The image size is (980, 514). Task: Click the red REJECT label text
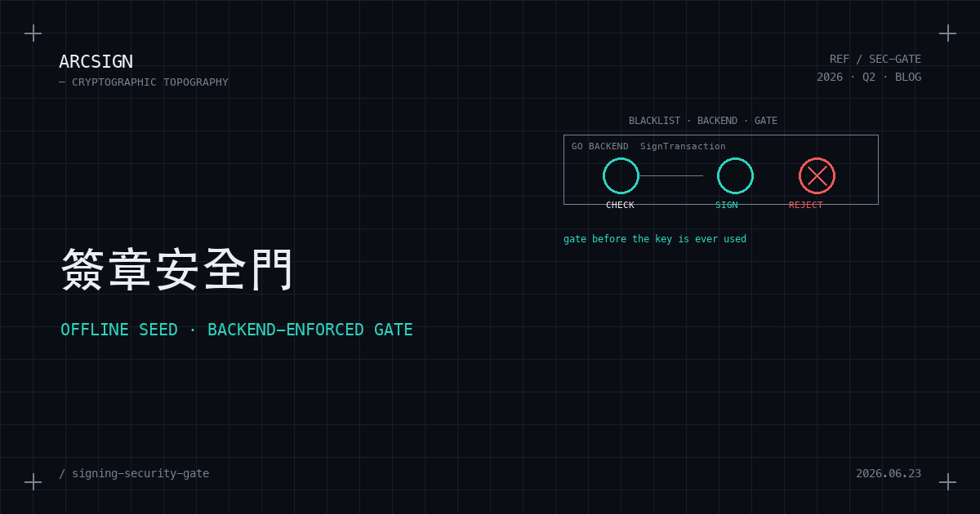806,205
